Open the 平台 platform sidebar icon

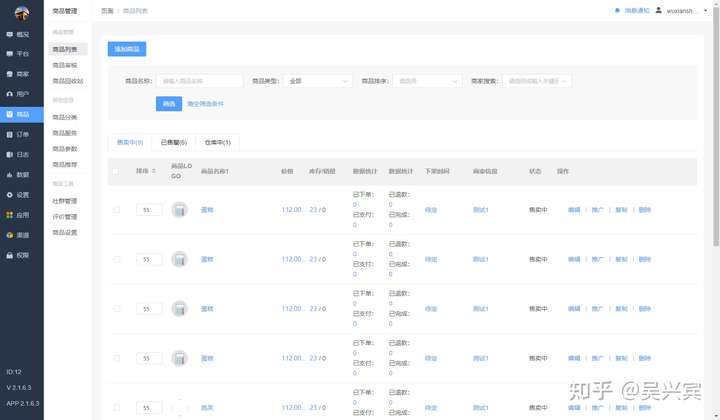[x=10, y=54]
